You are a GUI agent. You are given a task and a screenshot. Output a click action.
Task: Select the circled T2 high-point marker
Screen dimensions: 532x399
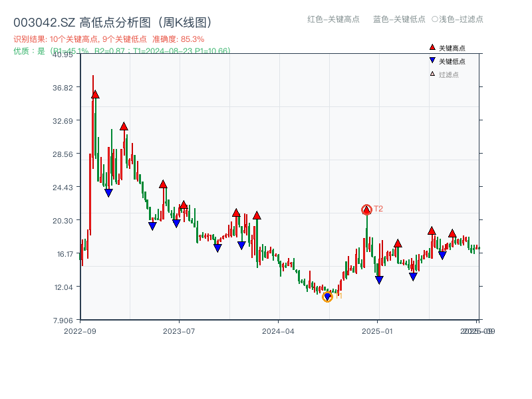pyautogui.click(x=366, y=209)
